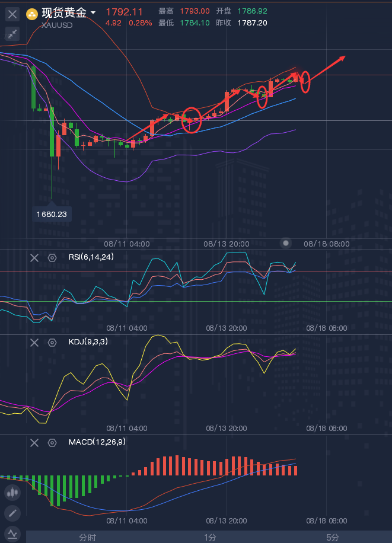Click the gold coin symbol icon
This screenshot has width=392, height=543.
(33, 13)
